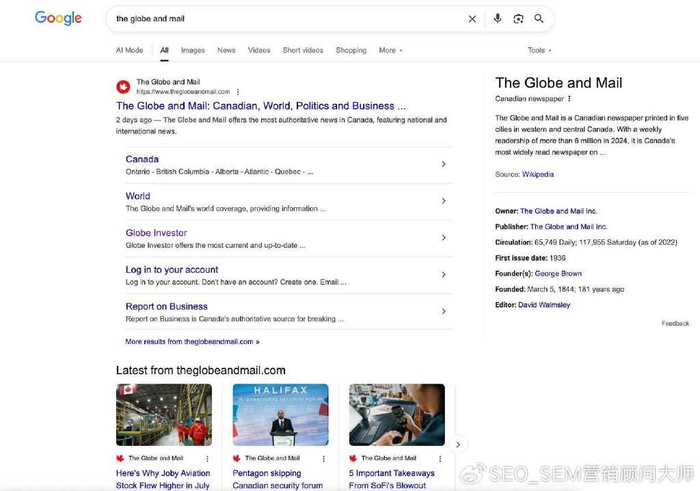
Task: Open options dots on Pentagon skipping card
Action: [324, 458]
